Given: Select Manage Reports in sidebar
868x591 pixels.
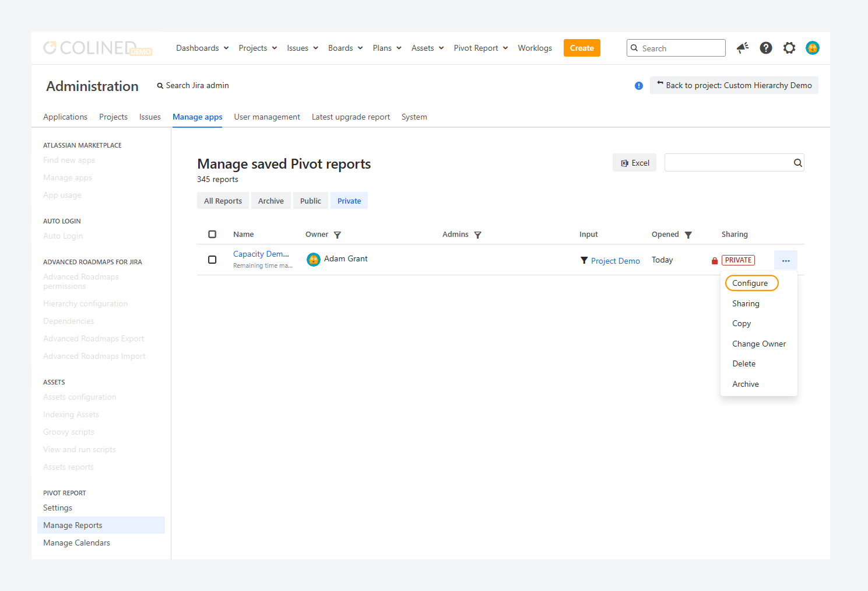Looking at the screenshot, I should [x=101, y=525].
